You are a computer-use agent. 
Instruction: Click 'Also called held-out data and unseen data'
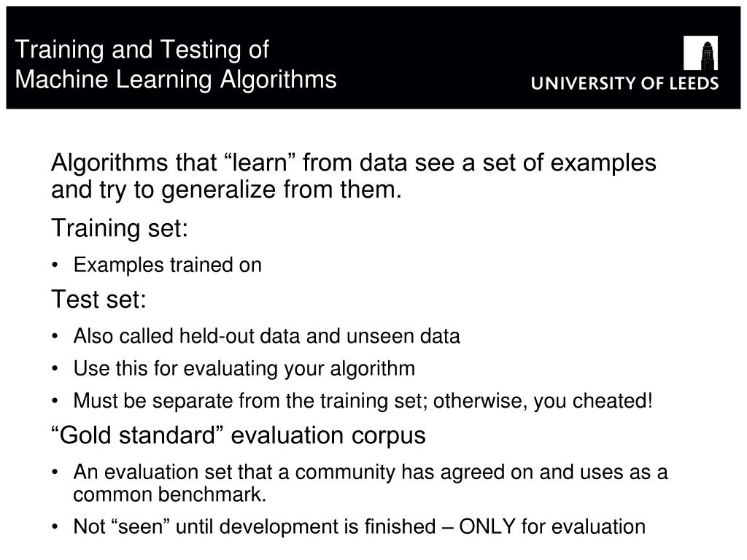point(267,336)
